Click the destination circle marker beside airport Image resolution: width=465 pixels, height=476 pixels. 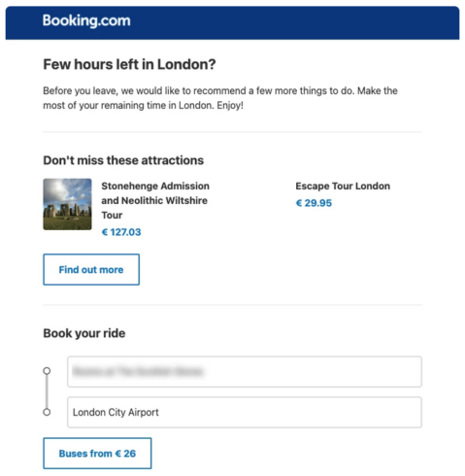47,412
